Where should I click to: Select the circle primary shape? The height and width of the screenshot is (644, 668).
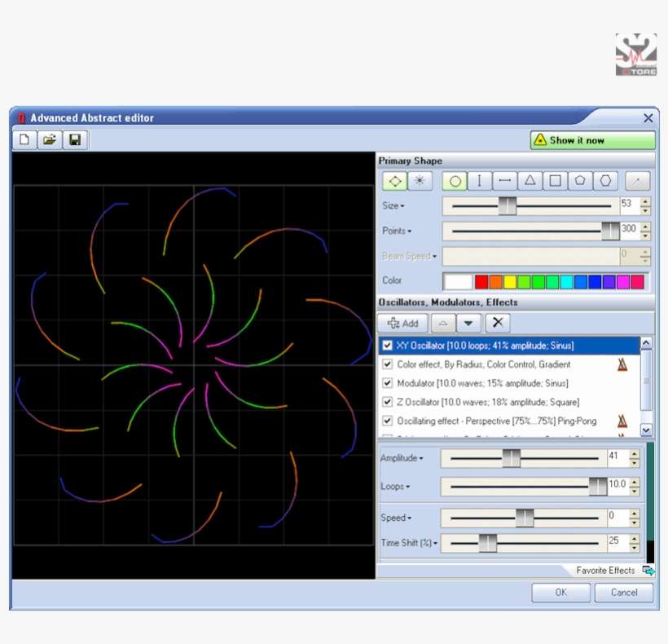point(455,181)
